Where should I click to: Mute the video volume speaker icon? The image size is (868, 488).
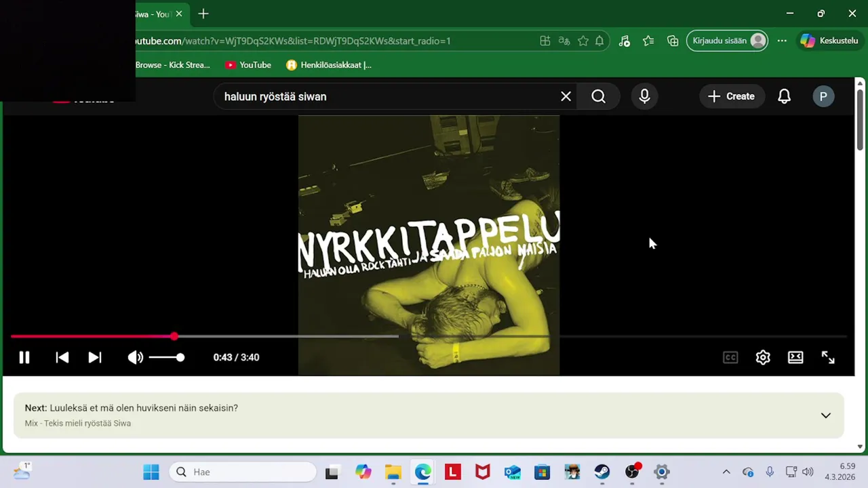136,357
